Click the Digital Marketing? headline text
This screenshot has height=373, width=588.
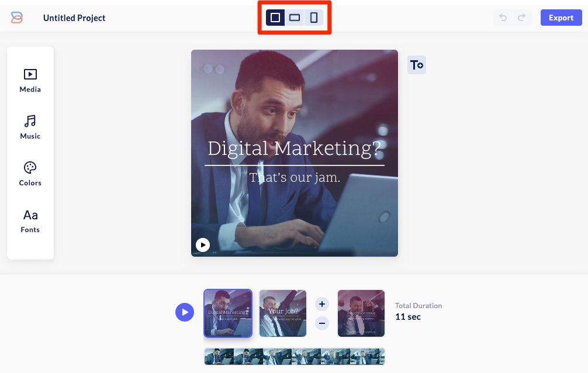pyautogui.click(x=295, y=148)
